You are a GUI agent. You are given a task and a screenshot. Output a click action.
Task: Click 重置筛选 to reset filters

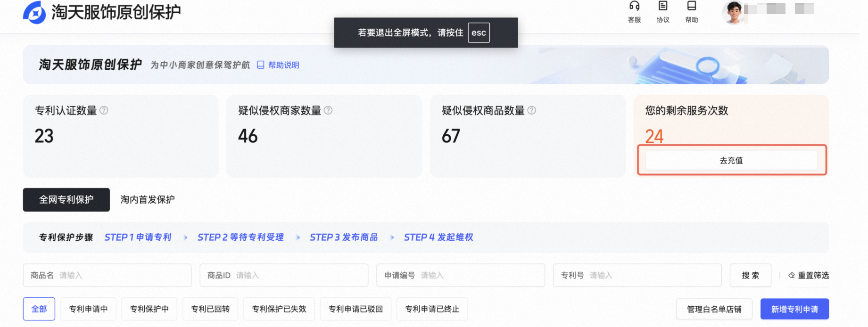[813, 275]
